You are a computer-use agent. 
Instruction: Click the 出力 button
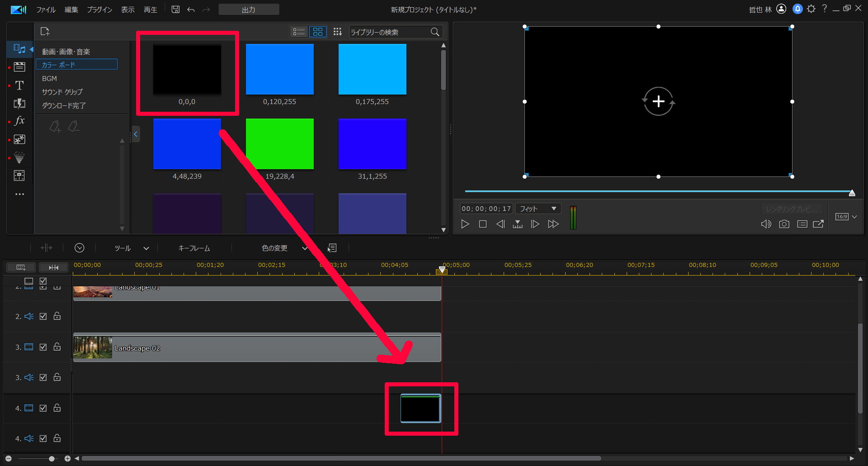tap(249, 10)
